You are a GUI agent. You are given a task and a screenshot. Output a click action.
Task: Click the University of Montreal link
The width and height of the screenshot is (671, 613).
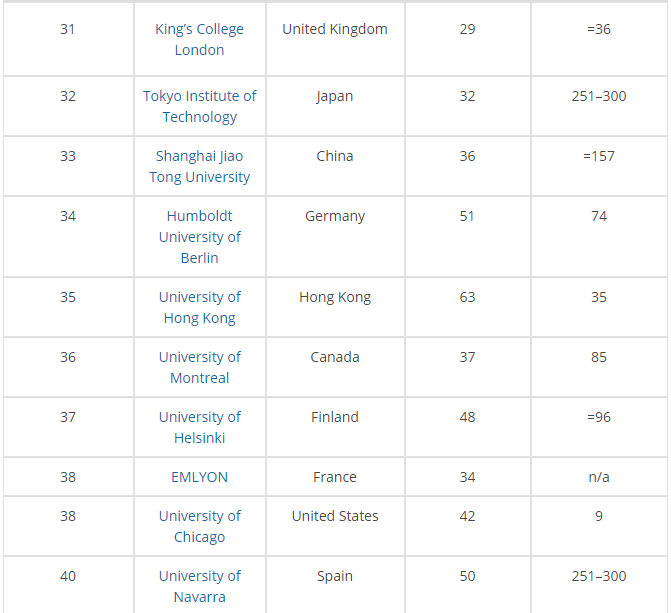(199, 368)
